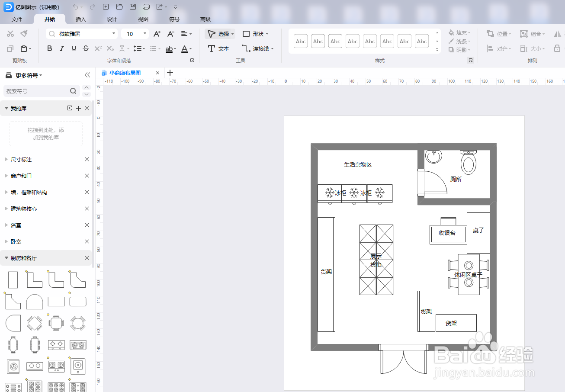The height and width of the screenshot is (392, 565).
Task: Switch to the 设计 Design tab
Action: (112, 19)
